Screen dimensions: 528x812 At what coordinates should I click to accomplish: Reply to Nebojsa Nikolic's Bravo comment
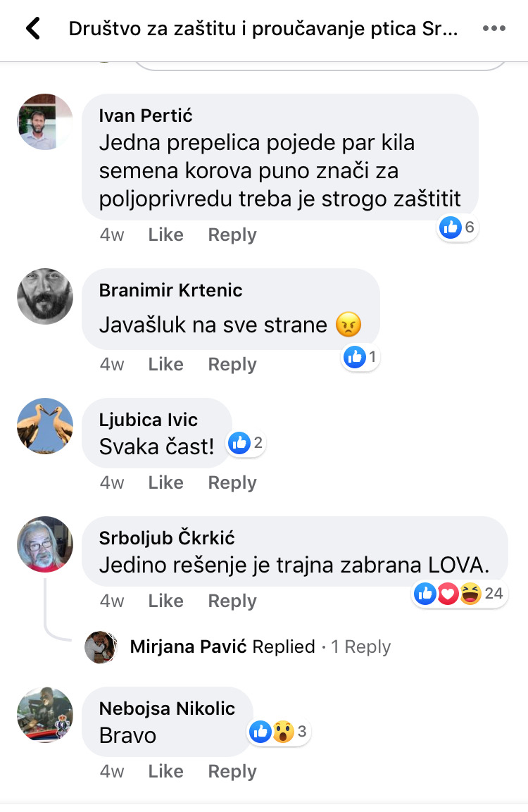232,772
